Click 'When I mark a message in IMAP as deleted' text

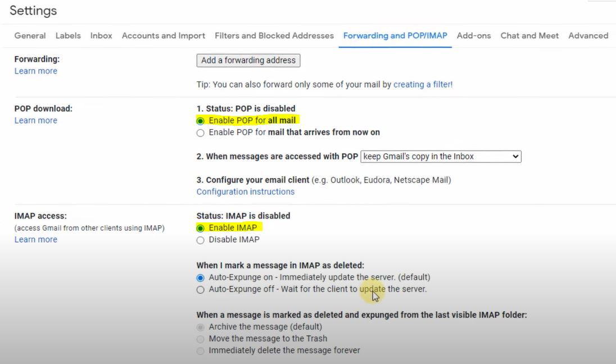[x=280, y=266]
